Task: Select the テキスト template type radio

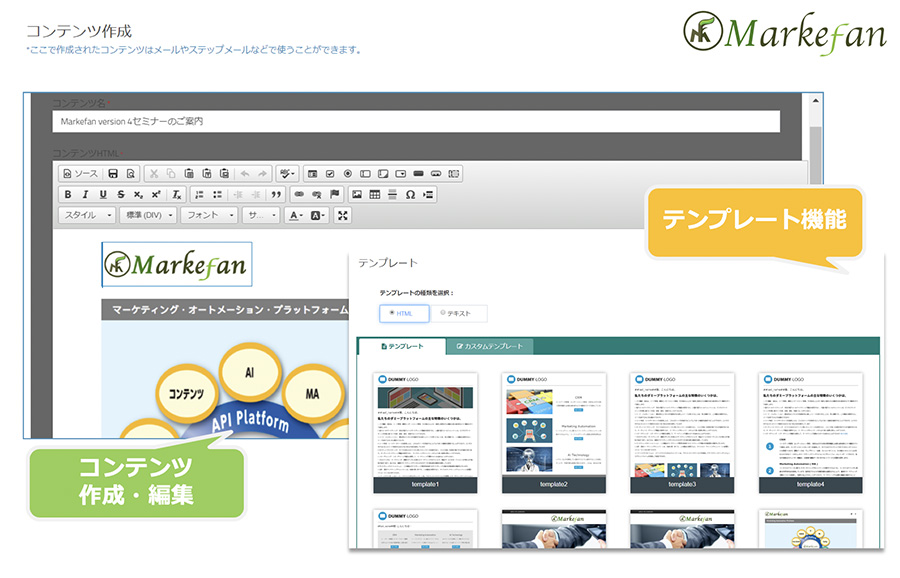Action: [x=458, y=313]
